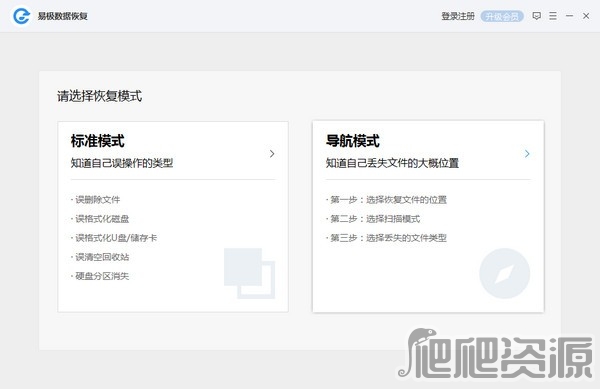Screen dimensions: 600x389
Task: Open the feedback message icon
Action: (x=536, y=16)
